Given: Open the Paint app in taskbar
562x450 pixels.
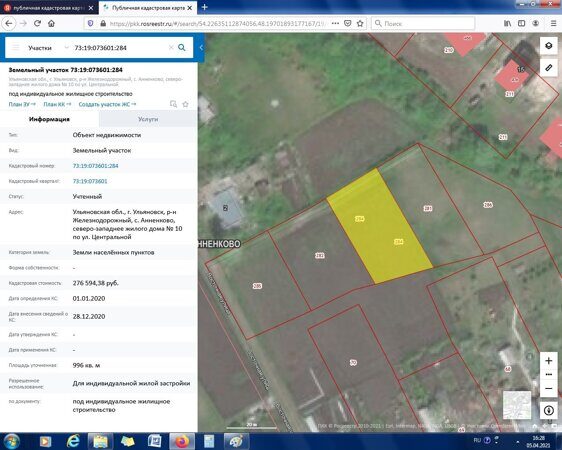Looking at the screenshot, I should [236, 441].
